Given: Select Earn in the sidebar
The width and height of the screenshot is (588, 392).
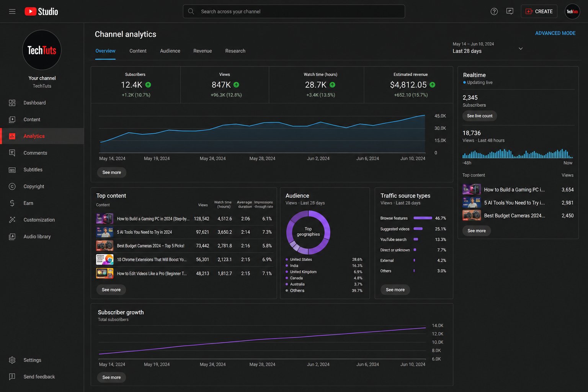Looking at the screenshot, I should click(x=42, y=203).
